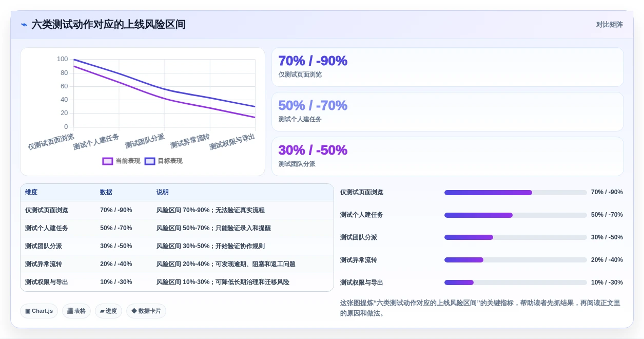Screen dimensions: 644x339
Task: Click the 数据 column header
Action: pyautogui.click(x=106, y=193)
